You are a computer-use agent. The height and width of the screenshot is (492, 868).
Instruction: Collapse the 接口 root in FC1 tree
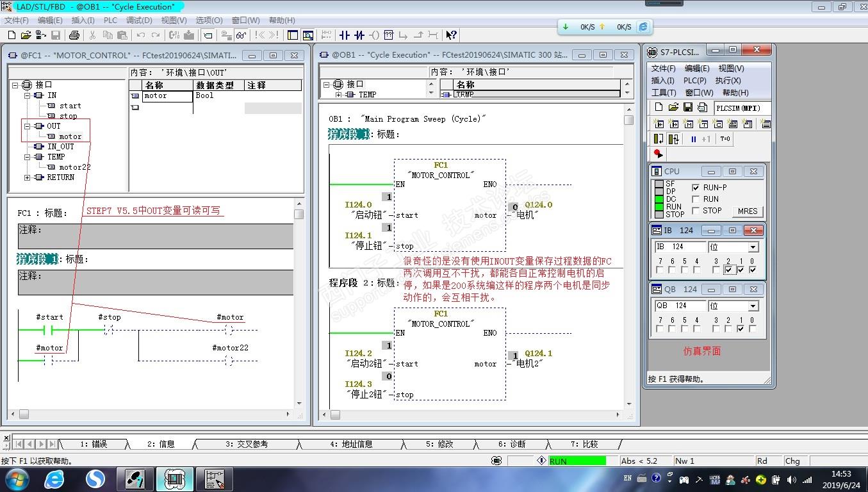(x=15, y=85)
